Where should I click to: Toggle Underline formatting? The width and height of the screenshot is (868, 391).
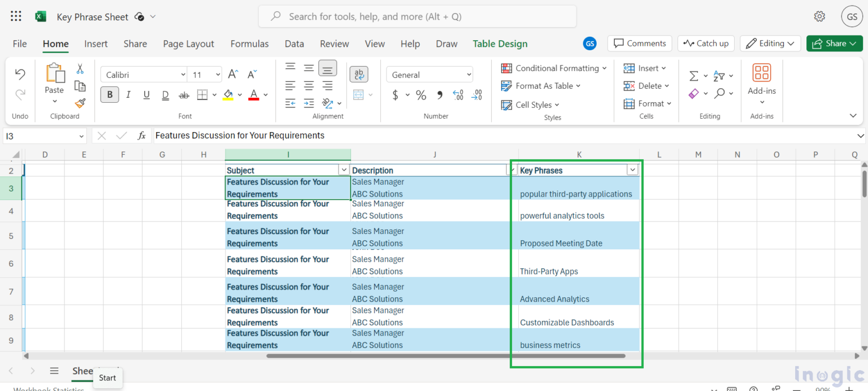146,95
